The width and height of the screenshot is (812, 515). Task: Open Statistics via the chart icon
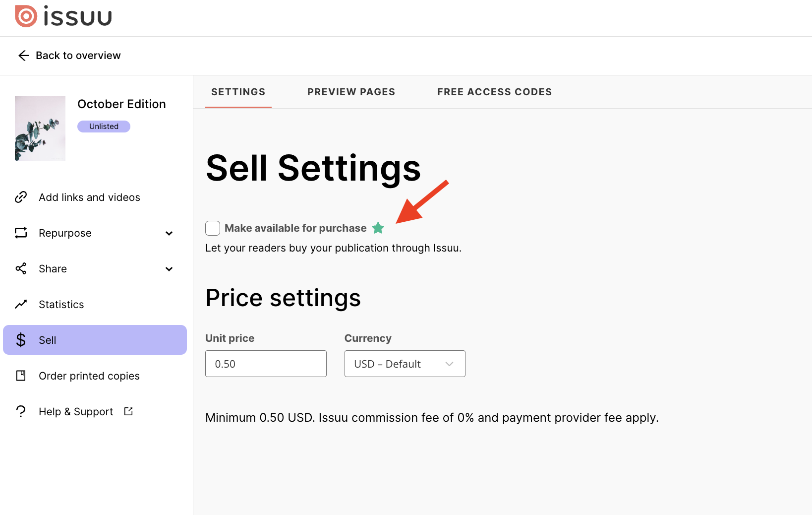(x=20, y=304)
